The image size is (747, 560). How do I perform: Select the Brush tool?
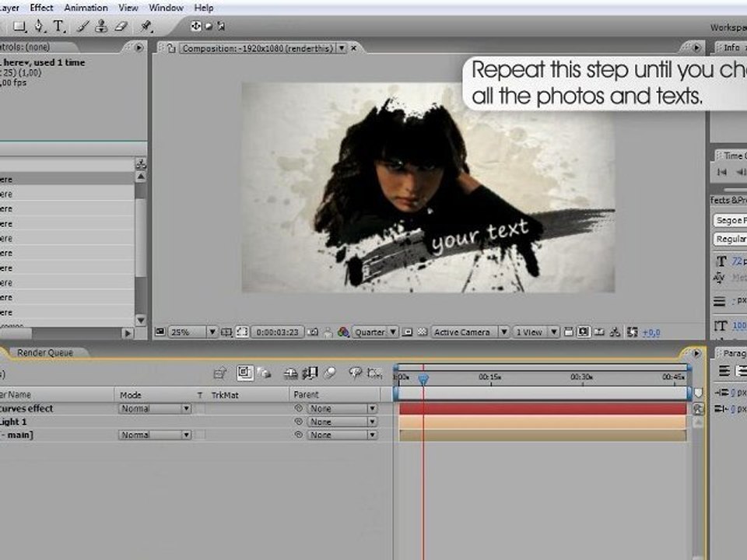click(x=82, y=26)
